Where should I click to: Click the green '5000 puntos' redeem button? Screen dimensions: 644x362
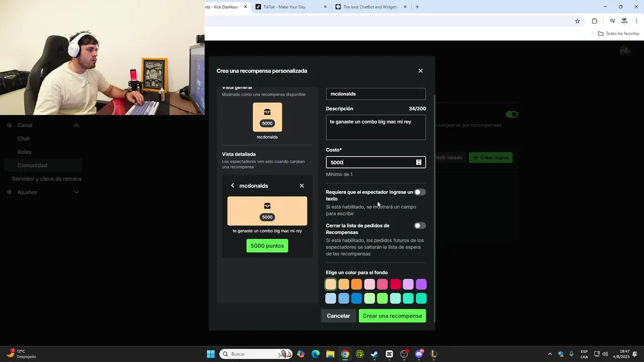(x=267, y=246)
